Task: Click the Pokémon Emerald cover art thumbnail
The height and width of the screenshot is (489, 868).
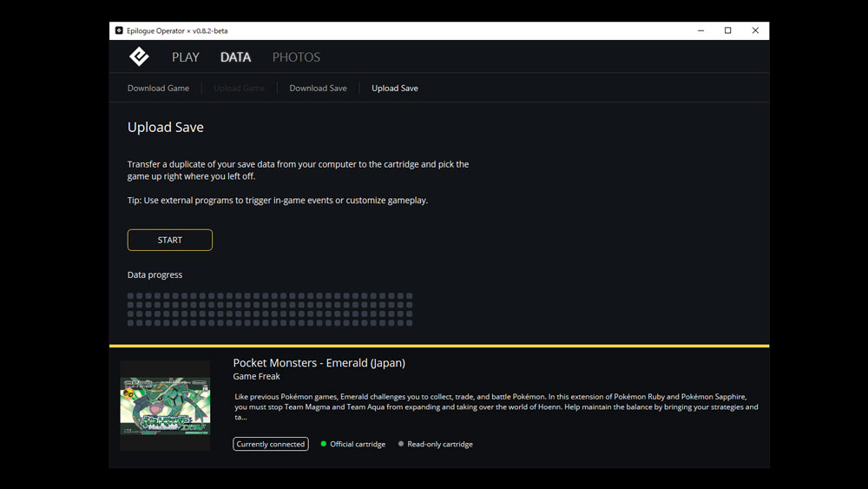Action: tap(165, 406)
